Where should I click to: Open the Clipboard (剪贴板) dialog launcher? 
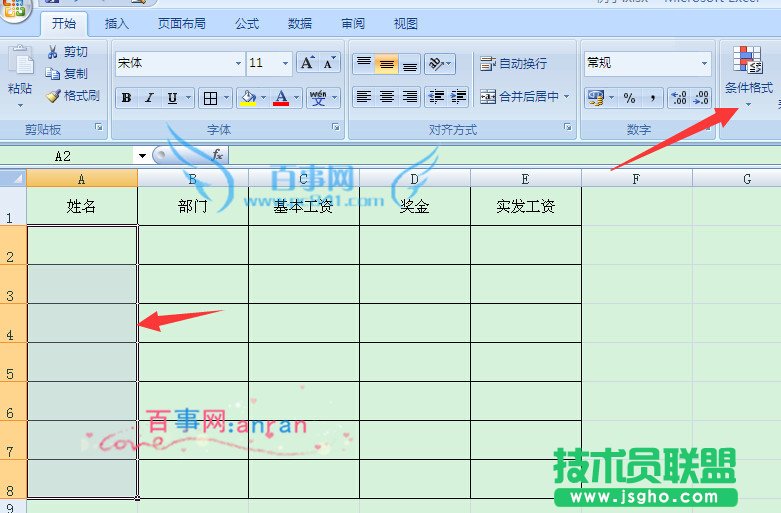pos(99,128)
